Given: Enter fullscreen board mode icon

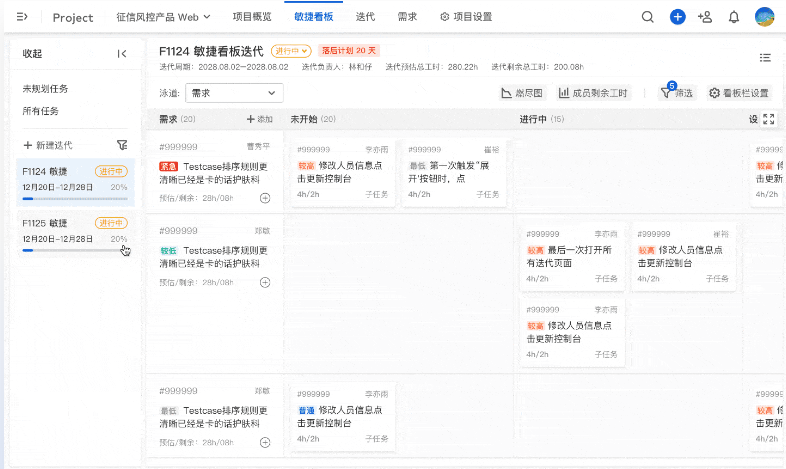Looking at the screenshot, I should 768,119.
